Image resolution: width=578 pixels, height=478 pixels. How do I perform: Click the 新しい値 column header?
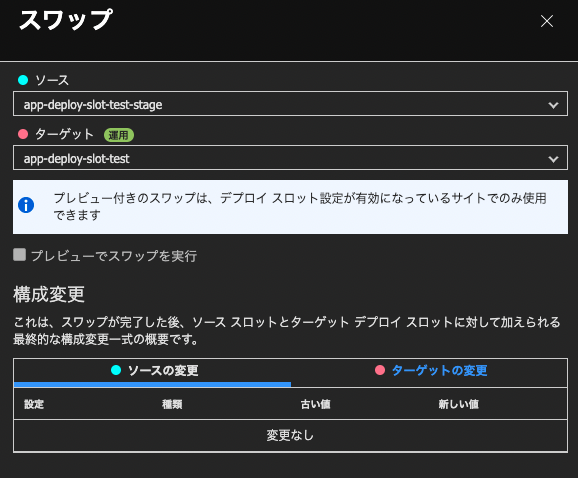point(459,404)
